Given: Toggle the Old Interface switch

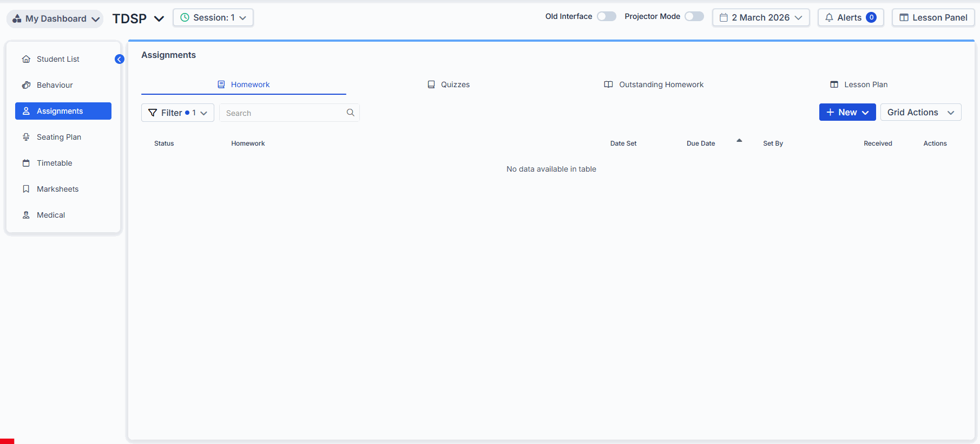Looking at the screenshot, I should 606,16.
